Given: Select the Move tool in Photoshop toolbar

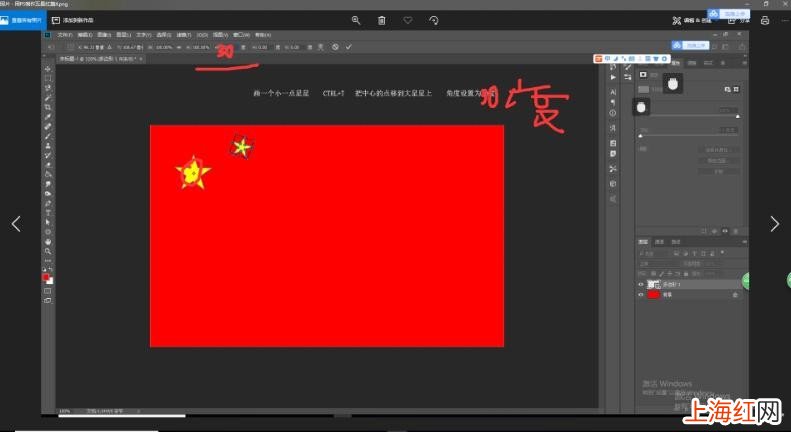Looking at the screenshot, I should 48,69.
